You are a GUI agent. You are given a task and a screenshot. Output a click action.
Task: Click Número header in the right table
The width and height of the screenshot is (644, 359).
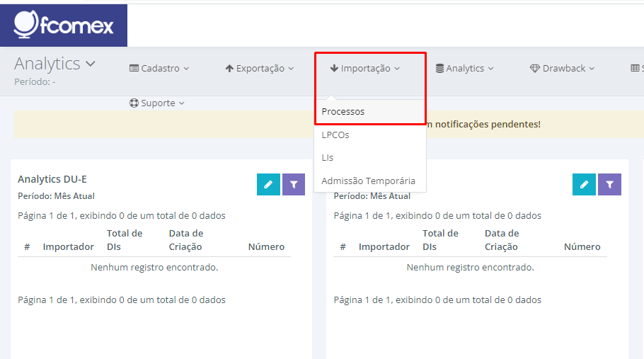[x=582, y=246]
